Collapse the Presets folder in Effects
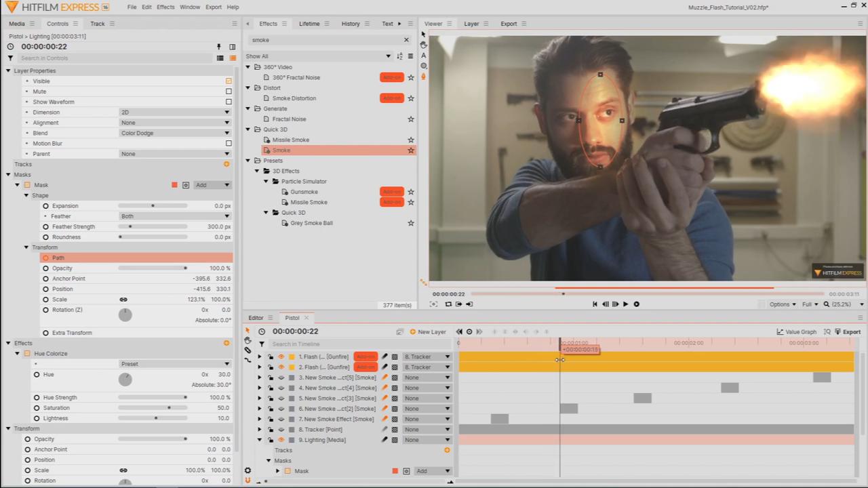The width and height of the screenshot is (868, 488). coord(248,161)
